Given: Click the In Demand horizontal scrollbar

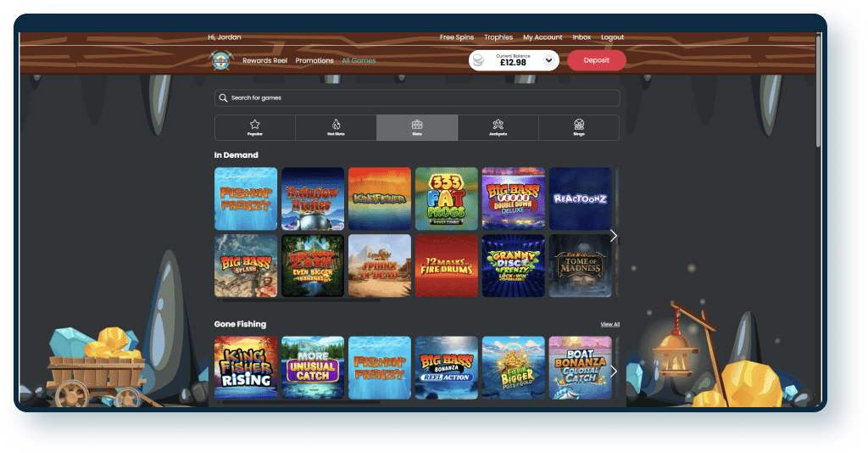Looking at the screenshot, I should coord(298,299).
